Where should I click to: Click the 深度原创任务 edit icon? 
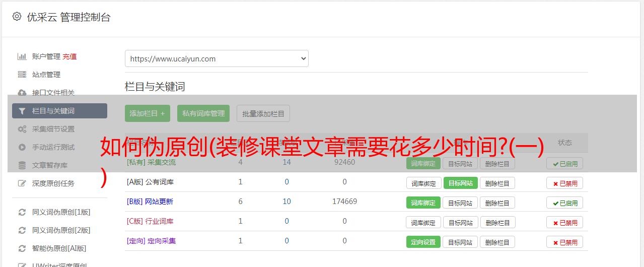[x=22, y=183]
